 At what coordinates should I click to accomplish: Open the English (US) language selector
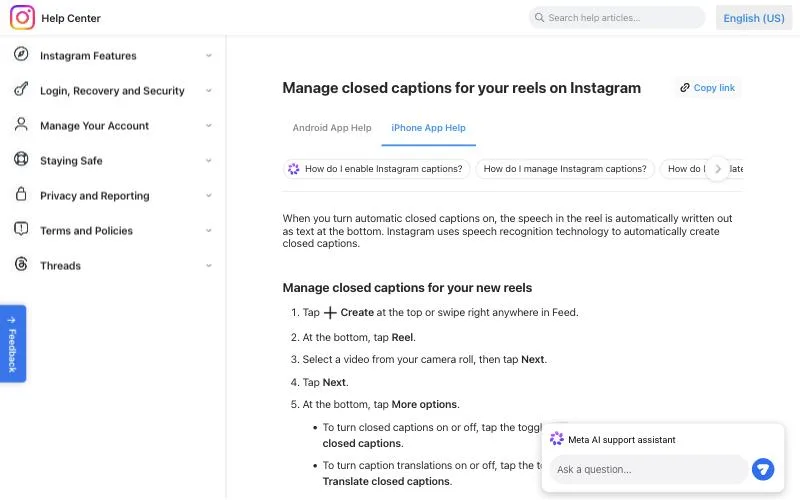754,18
